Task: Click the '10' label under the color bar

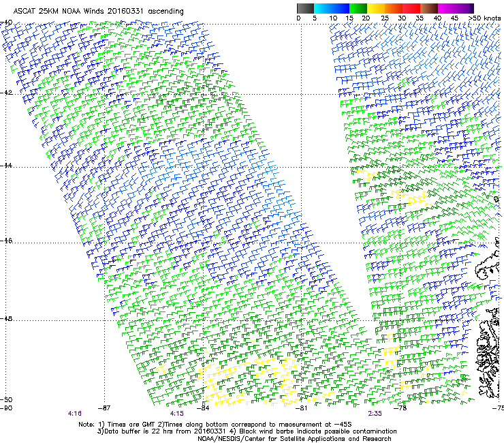Action: (x=333, y=18)
